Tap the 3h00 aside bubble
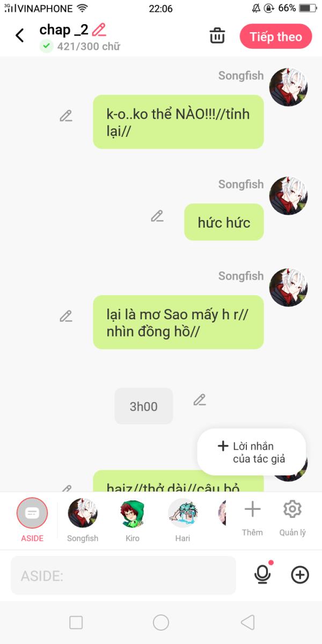Viewport: 322px width, 644px height. pos(144,406)
